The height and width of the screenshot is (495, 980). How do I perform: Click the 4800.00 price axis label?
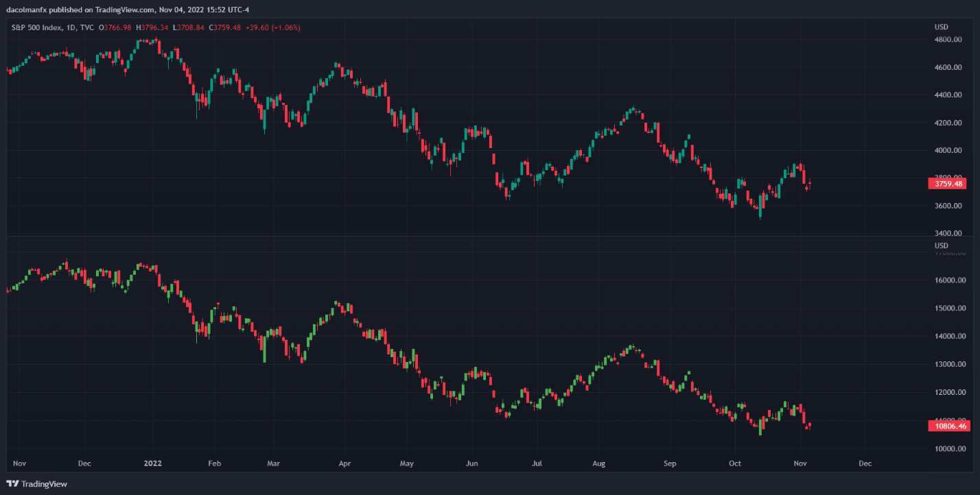pos(948,40)
